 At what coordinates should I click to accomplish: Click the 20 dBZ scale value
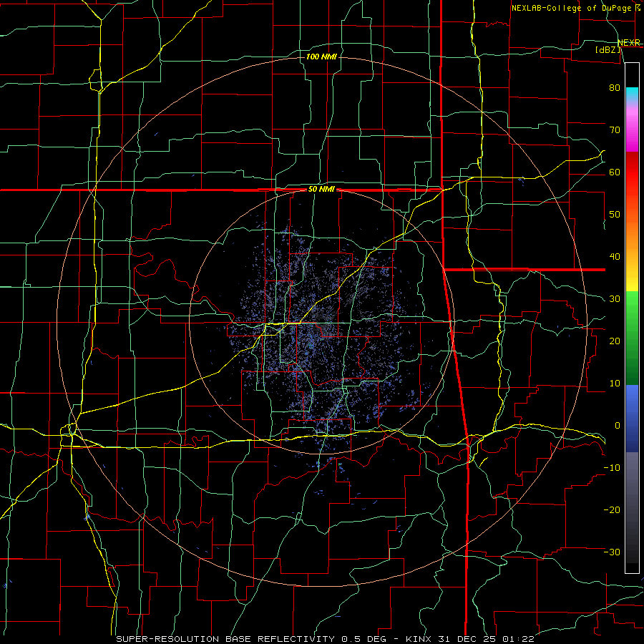[615, 341]
